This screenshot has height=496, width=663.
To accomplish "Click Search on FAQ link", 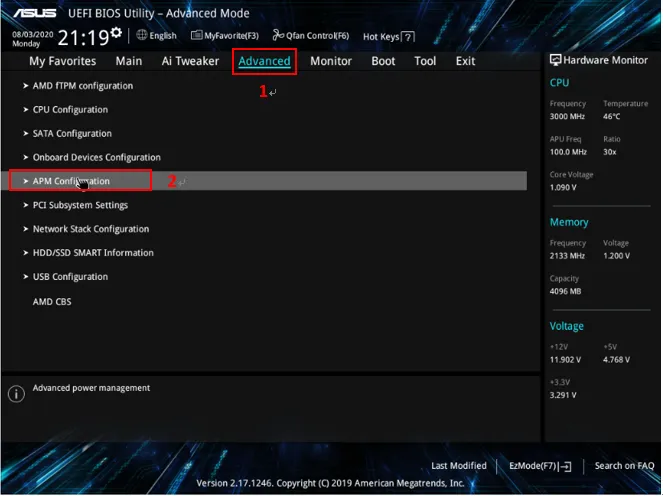I will (625, 466).
